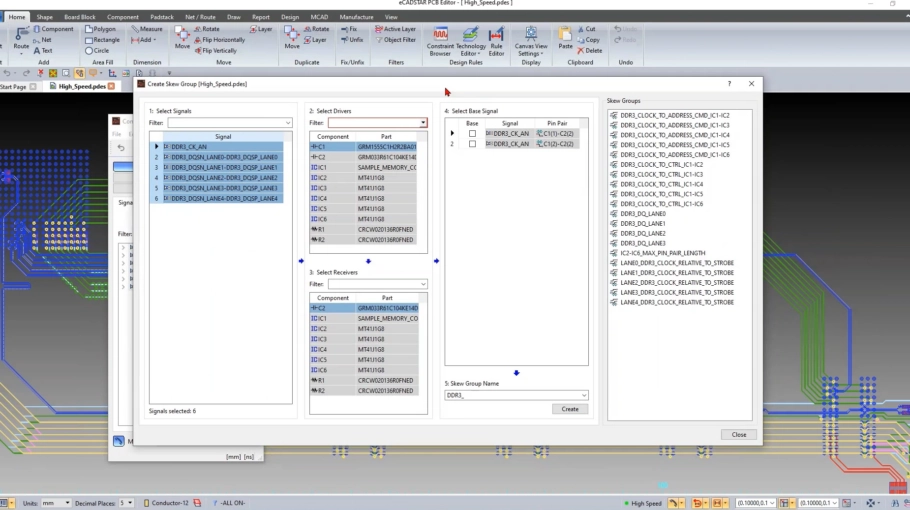Screen dimensions: 910x510
Task: Click the Part header in Select Drivers
Action: [x=387, y=136]
